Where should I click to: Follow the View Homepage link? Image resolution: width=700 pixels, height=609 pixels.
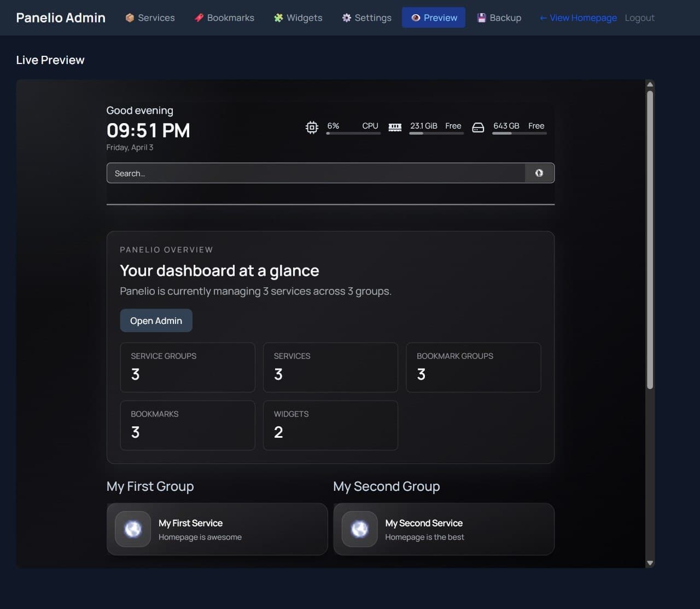577,18
